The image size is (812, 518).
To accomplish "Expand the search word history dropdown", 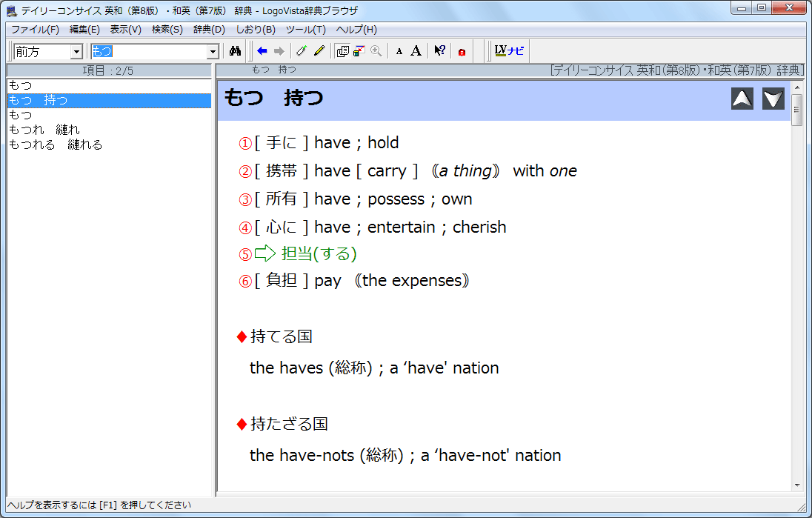I will pos(213,52).
